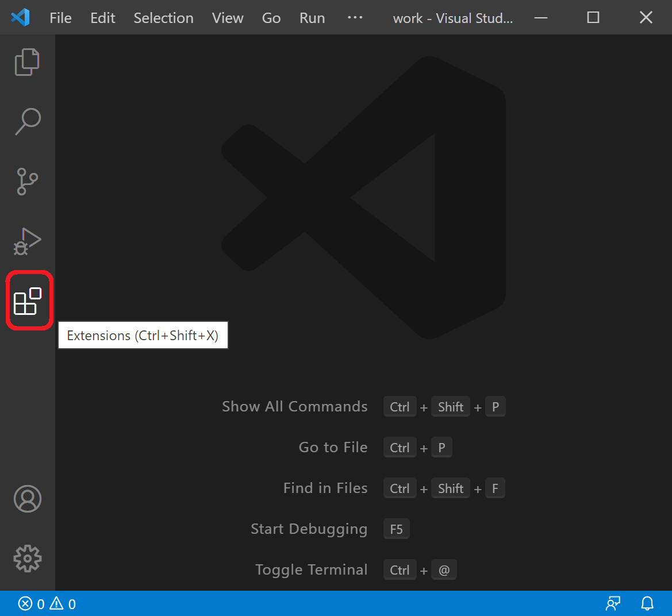Click the '@' key hint

(444, 569)
